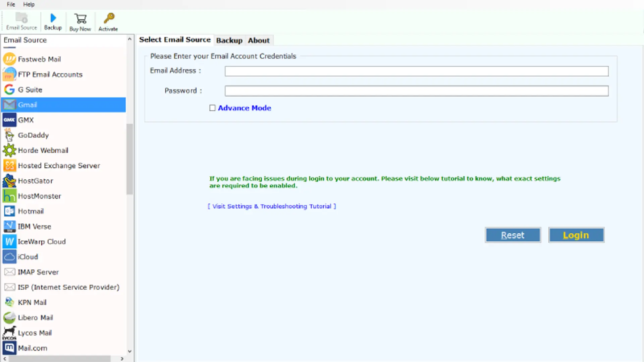644x362 pixels.
Task: Open the Email Source toolbar item
Action: (21, 20)
